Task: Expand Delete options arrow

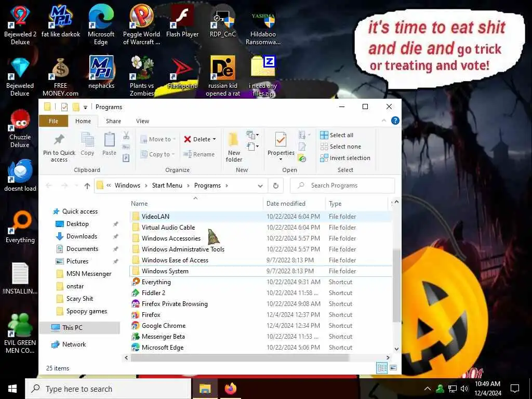Action: tap(214, 139)
